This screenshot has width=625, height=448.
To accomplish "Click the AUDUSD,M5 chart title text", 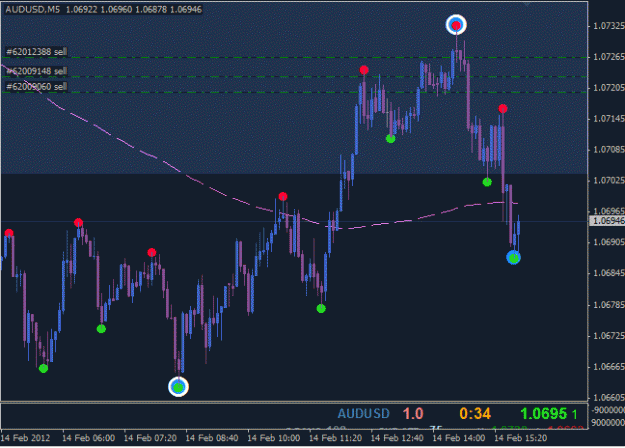I will pos(33,10).
